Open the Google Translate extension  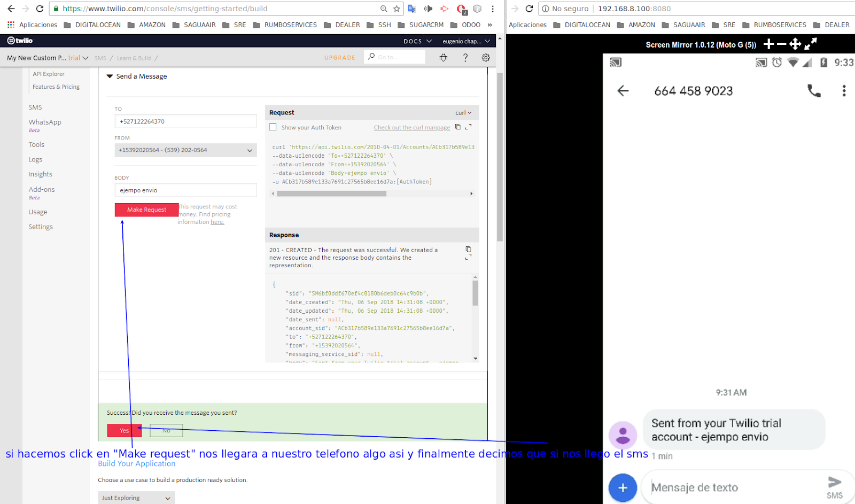pyautogui.click(x=412, y=9)
